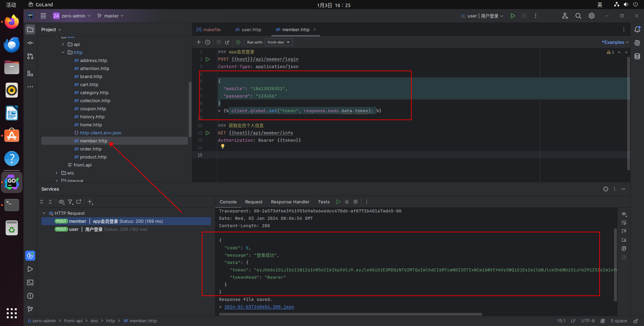Screen dimensions: 644x326
Task: Open IDE settings gear
Action: (592, 16)
